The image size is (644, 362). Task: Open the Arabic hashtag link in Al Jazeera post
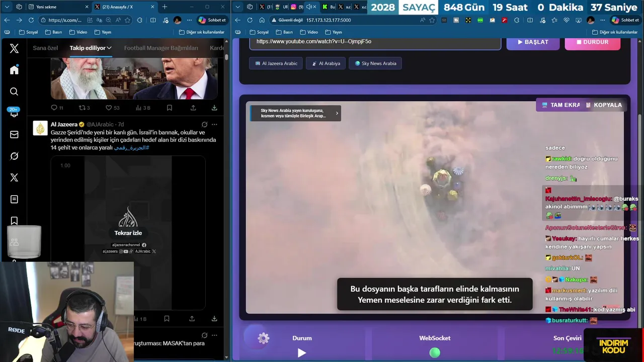(131, 148)
